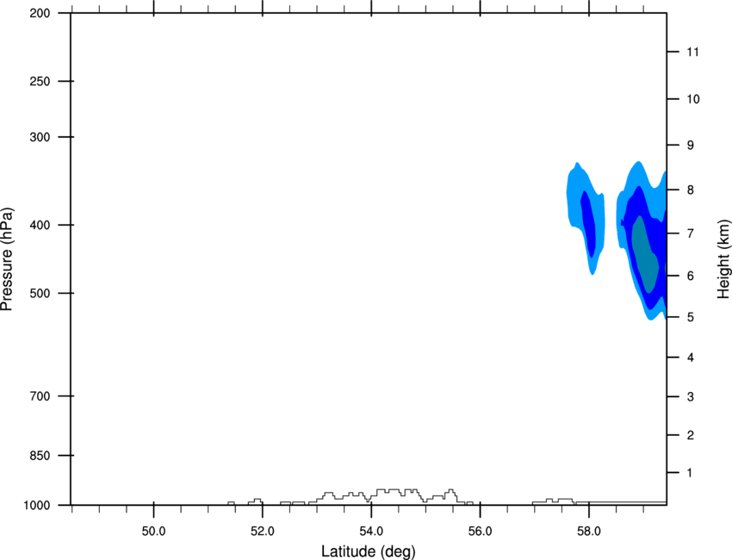The width and height of the screenshot is (732, 560).
Task: Click the 50.0 latitude tick label
Action: click(153, 532)
